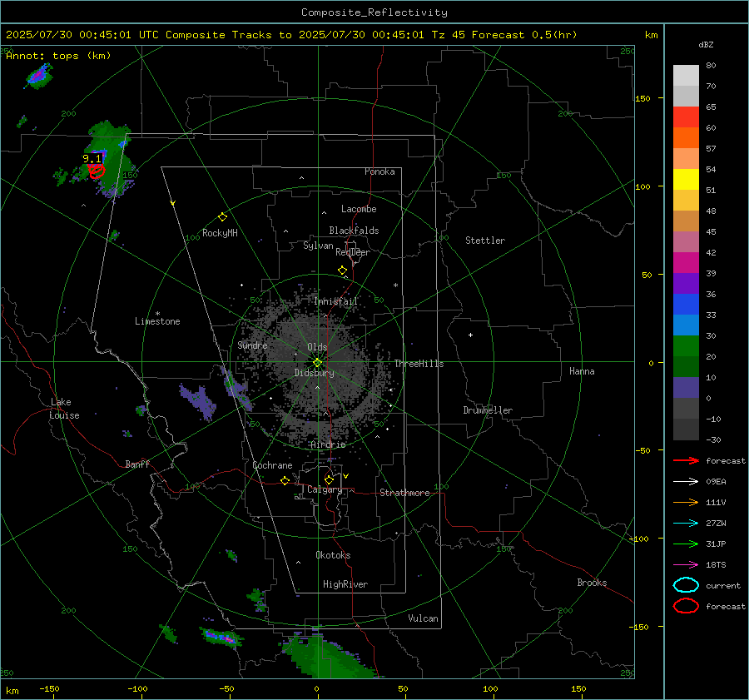
Task: Select the magenta swatch below 42 dBZ
Action: pyautogui.click(x=686, y=263)
